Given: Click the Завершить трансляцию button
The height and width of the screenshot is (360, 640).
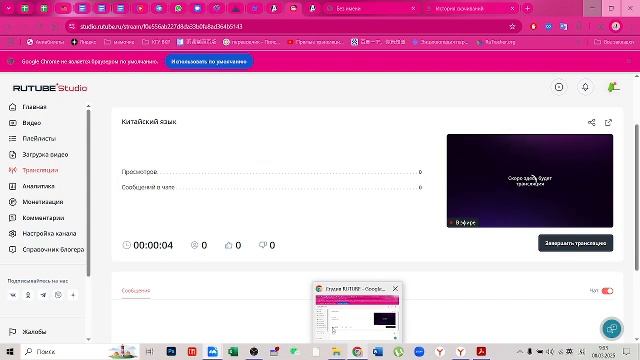Looking at the screenshot, I should pos(576,243).
